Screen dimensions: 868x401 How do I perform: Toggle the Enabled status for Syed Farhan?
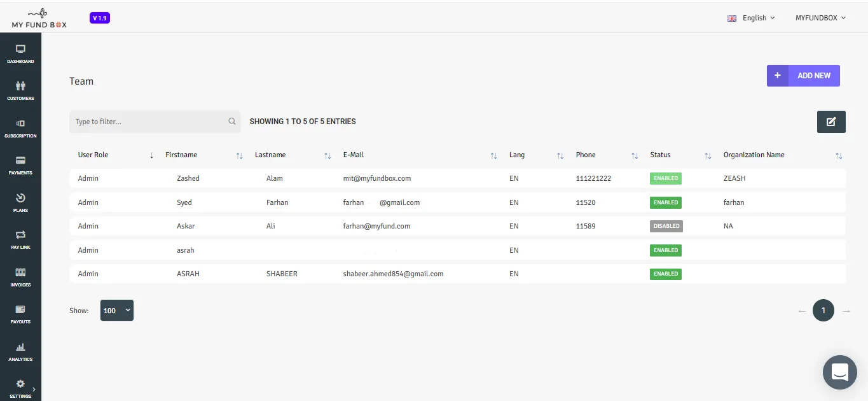(x=666, y=202)
